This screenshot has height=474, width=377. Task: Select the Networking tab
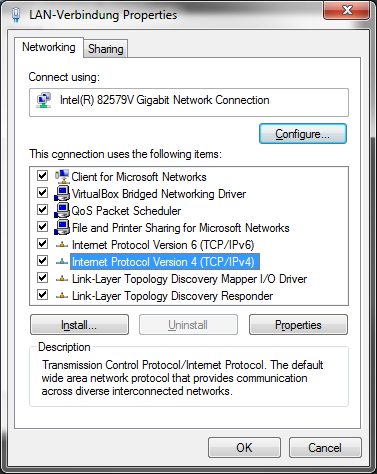(x=49, y=47)
